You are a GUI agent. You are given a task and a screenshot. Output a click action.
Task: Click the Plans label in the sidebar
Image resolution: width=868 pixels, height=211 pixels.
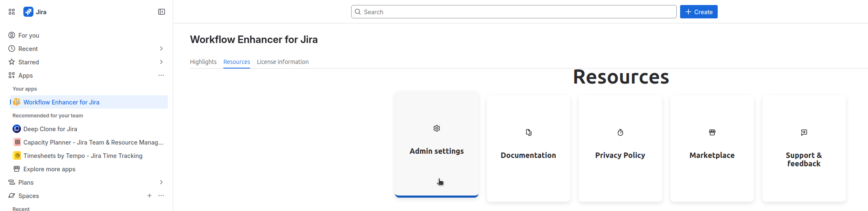[26, 182]
